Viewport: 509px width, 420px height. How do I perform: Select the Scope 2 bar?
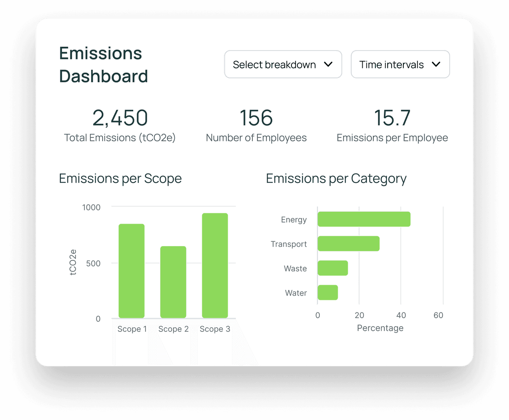point(173,282)
